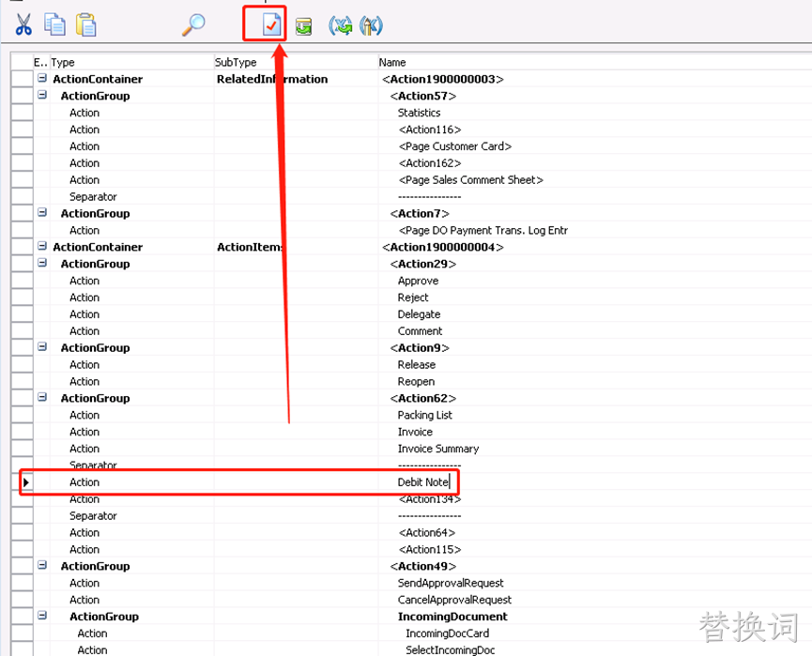The image size is (812, 656).
Task: Click the Find magnifier icon
Action: pos(193,24)
